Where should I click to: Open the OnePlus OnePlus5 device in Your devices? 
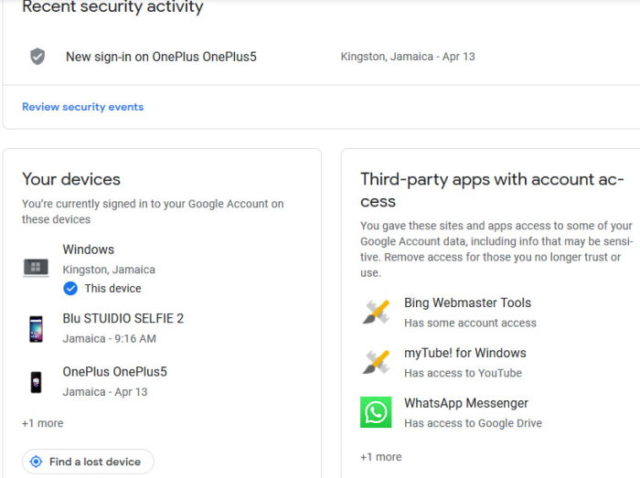click(114, 372)
